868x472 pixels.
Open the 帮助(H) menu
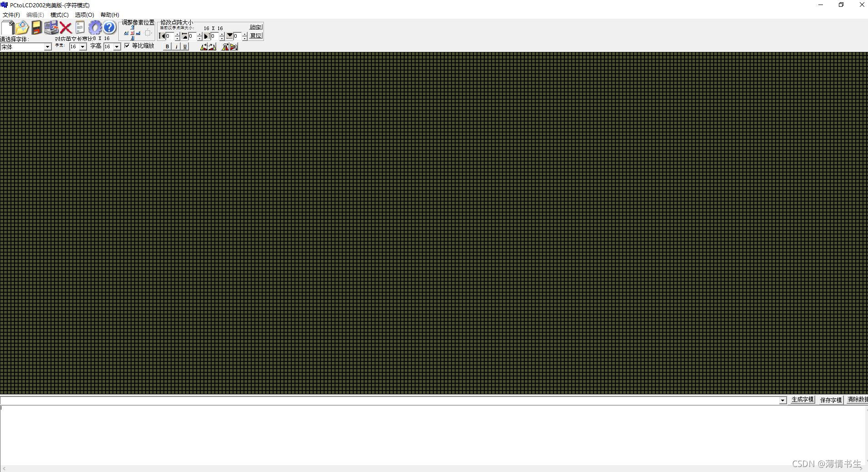(x=110, y=15)
